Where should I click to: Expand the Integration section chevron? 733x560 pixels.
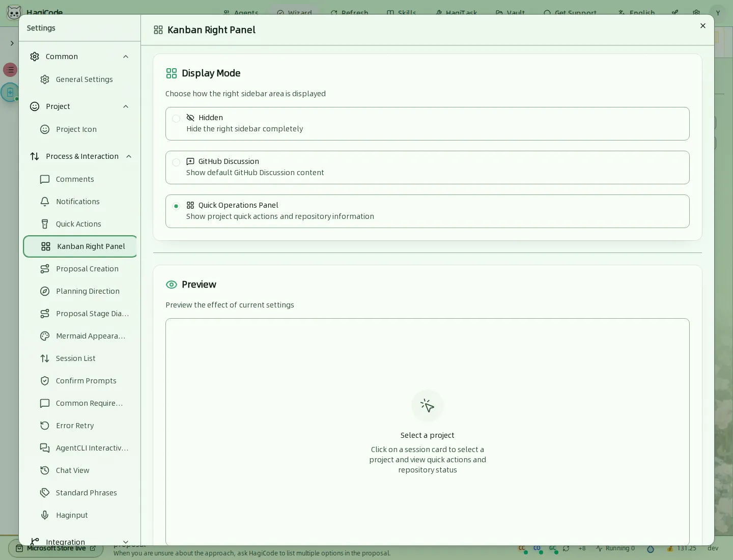coord(126,542)
